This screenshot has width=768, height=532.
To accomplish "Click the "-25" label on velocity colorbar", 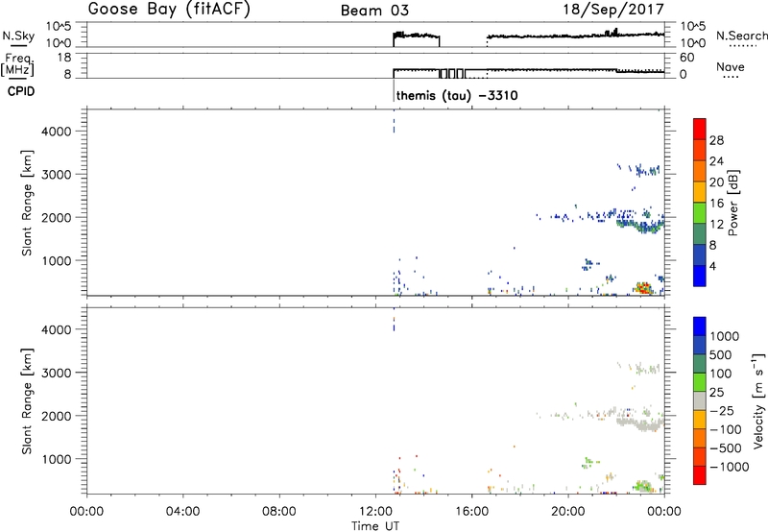I will [x=721, y=410].
